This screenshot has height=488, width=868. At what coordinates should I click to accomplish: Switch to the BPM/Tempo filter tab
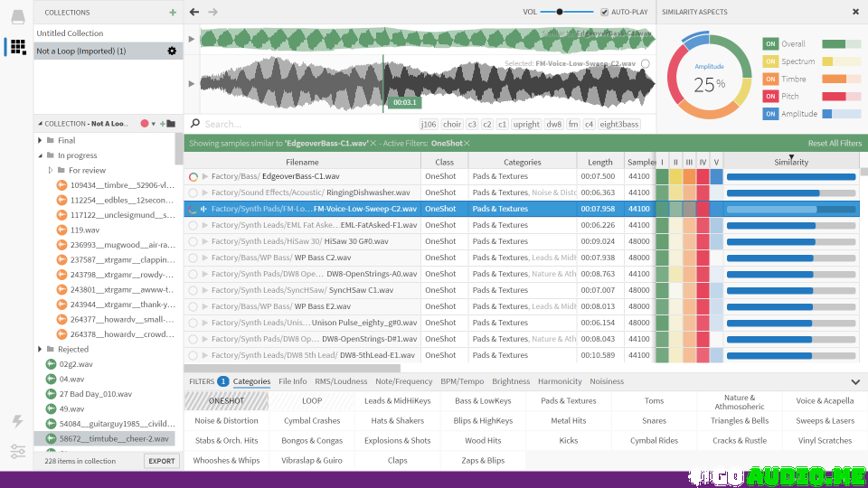pyautogui.click(x=462, y=381)
